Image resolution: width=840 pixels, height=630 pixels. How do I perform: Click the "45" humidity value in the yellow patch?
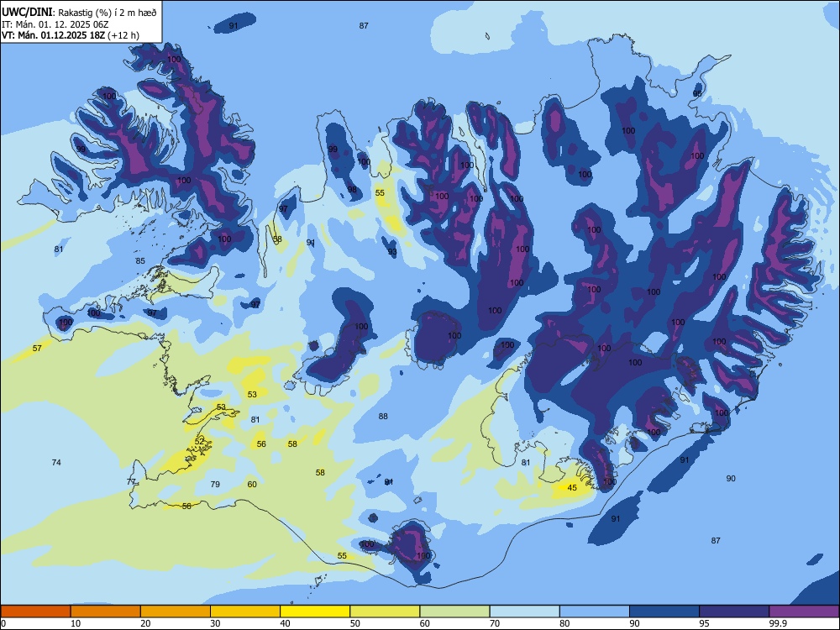point(572,487)
